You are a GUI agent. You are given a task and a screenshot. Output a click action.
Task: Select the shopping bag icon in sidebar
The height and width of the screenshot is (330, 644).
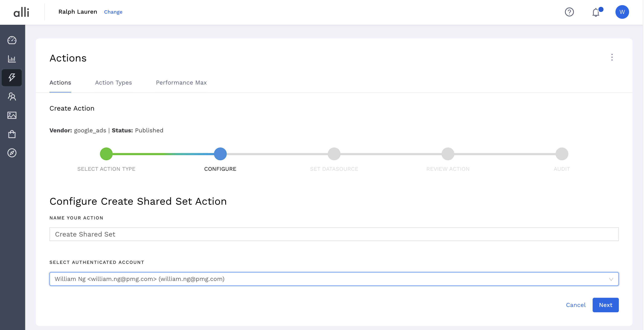12,134
